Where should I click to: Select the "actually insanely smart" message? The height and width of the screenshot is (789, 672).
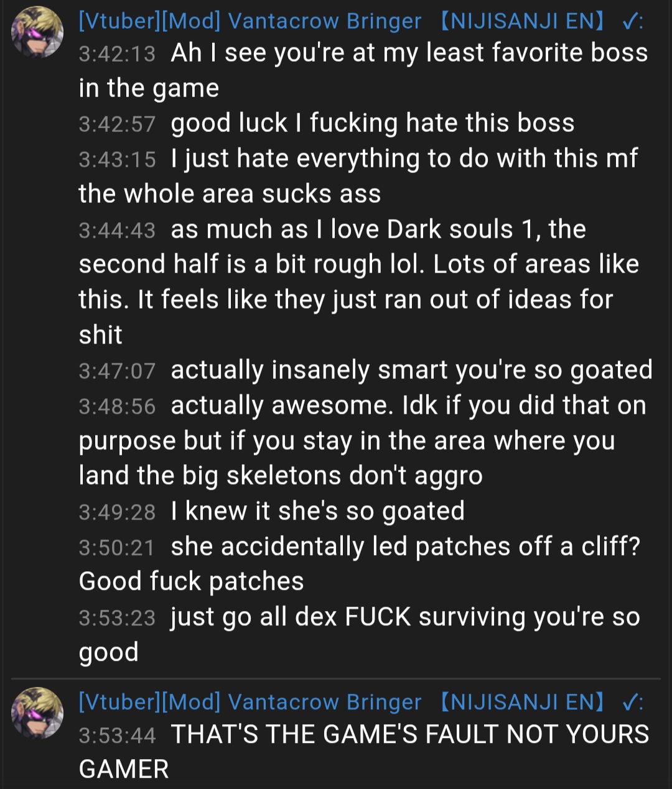(x=366, y=370)
